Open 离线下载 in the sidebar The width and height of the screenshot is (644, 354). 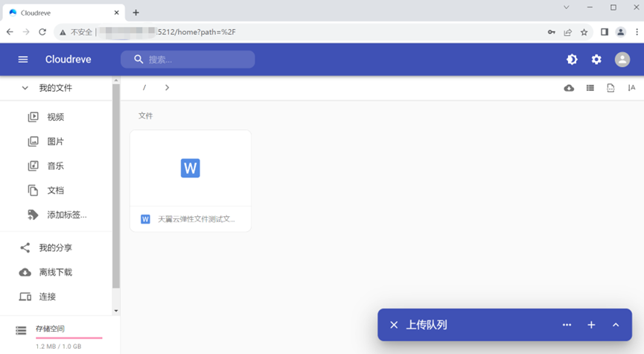click(x=55, y=272)
